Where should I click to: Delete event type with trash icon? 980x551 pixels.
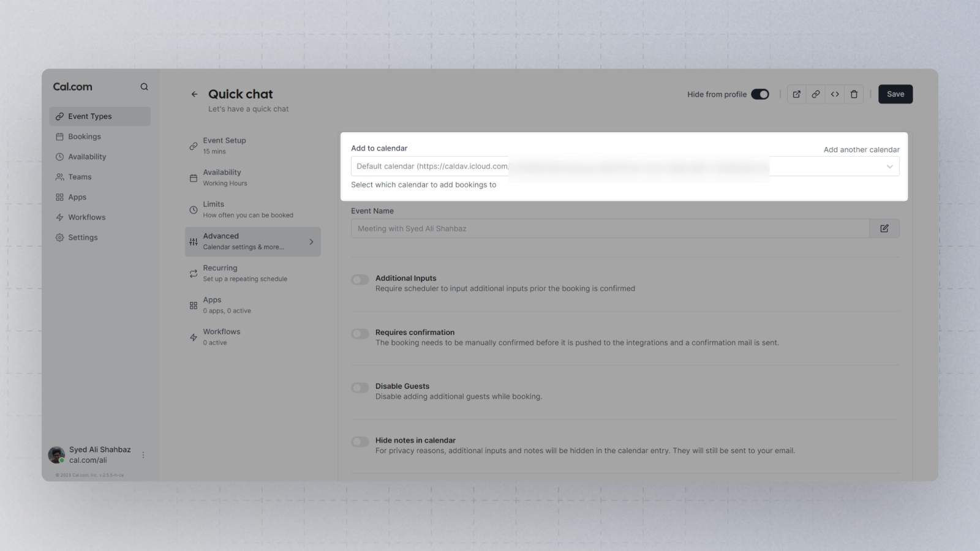point(854,94)
